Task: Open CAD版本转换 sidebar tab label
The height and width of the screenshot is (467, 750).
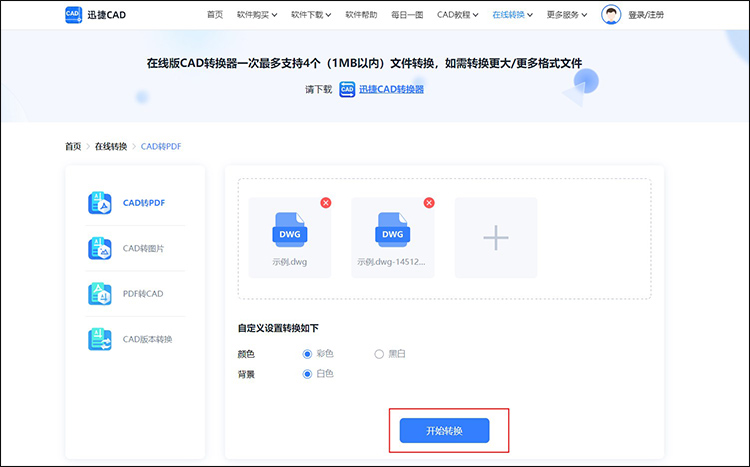Action: click(147, 339)
